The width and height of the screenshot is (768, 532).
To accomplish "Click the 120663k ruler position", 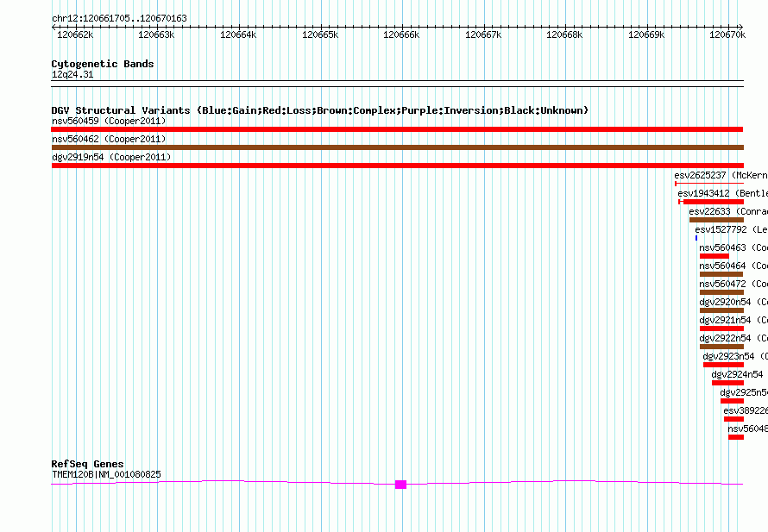I will coord(156,34).
